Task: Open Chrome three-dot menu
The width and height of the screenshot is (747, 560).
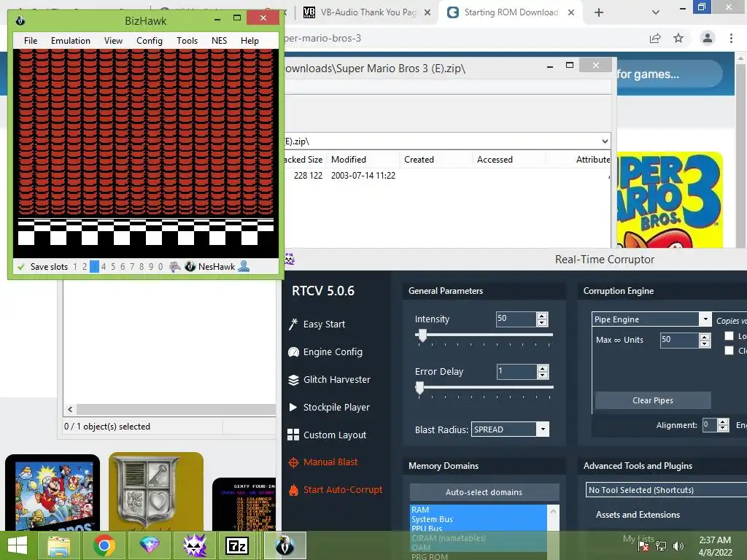Action: [x=731, y=38]
